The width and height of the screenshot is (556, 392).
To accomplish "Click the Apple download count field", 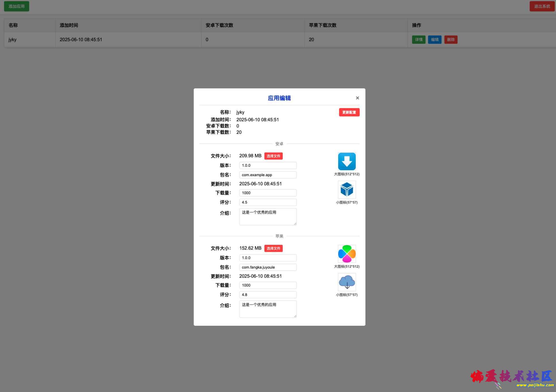I will [x=268, y=285].
